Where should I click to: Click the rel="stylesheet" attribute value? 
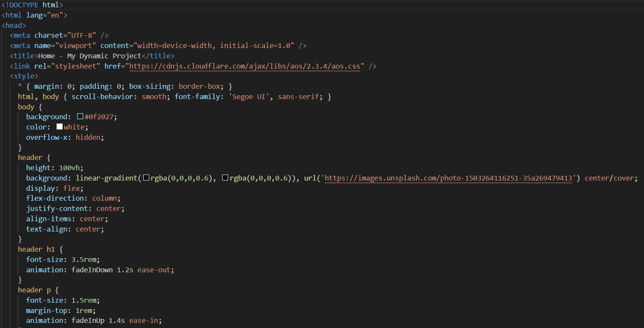(x=75, y=66)
